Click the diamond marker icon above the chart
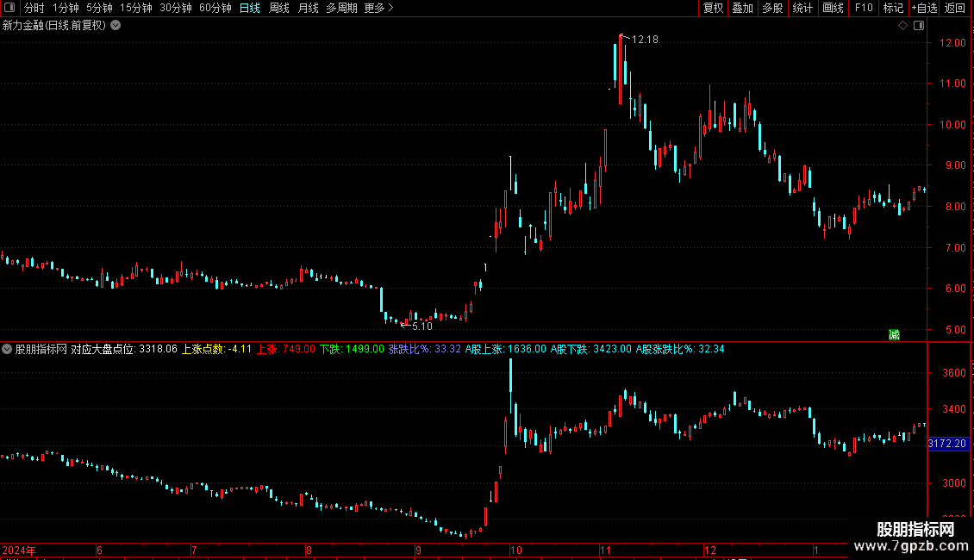 [902, 26]
